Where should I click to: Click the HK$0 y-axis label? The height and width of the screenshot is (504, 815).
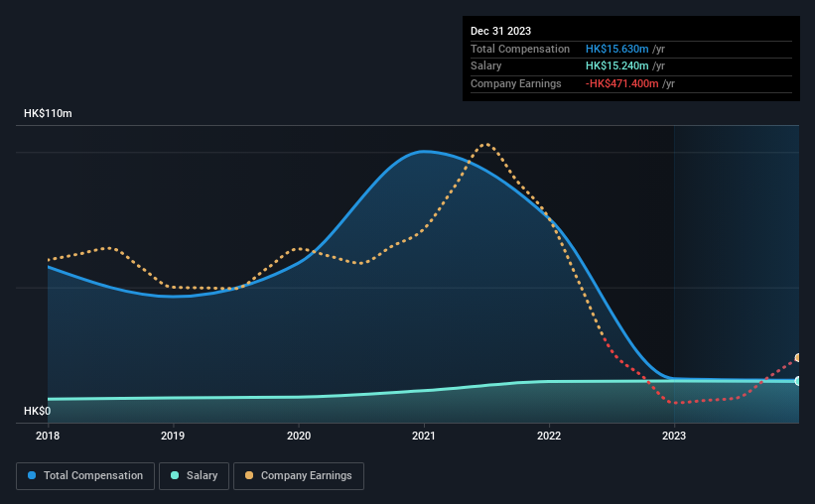(x=38, y=411)
